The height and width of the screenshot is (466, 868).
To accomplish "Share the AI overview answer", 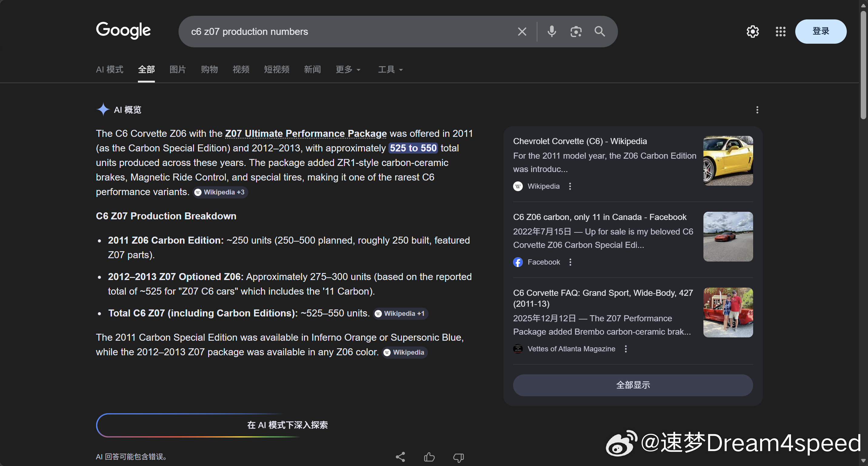I will [x=400, y=457].
